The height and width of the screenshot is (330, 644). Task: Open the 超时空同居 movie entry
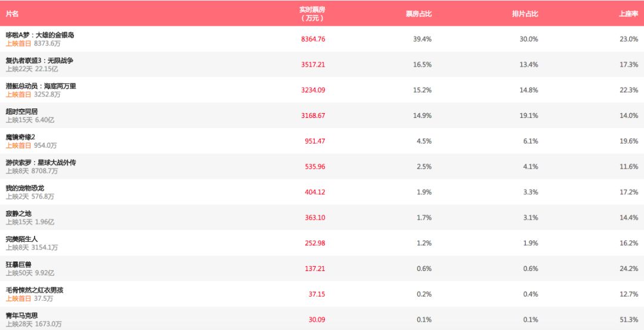click(21, 111)
